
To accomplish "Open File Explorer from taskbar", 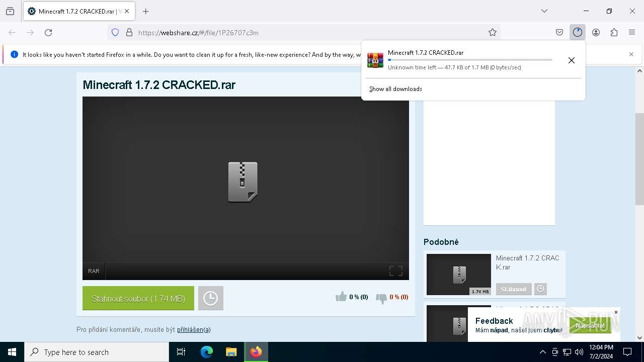I will [231, 352].
